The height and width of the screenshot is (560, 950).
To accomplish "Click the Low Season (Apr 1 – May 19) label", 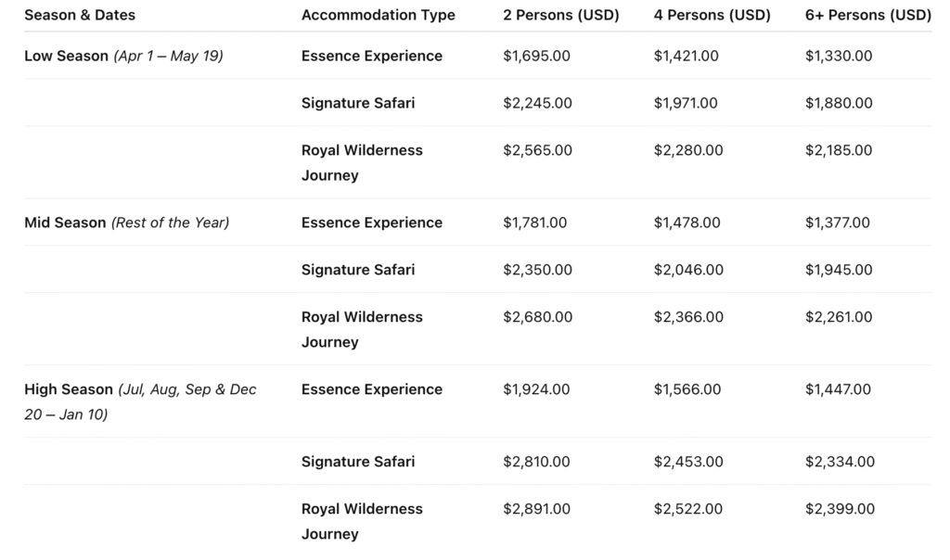I will (x=123, y=57).
